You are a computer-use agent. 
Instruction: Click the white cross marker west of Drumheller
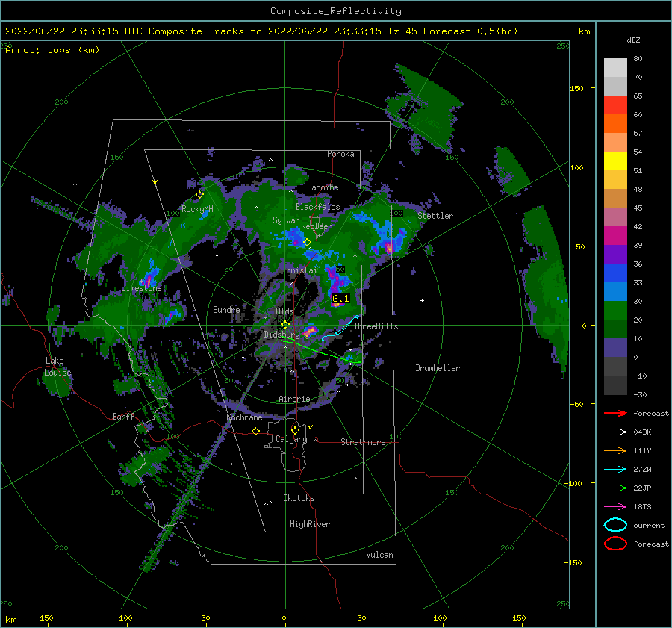[x=422, y=300]
